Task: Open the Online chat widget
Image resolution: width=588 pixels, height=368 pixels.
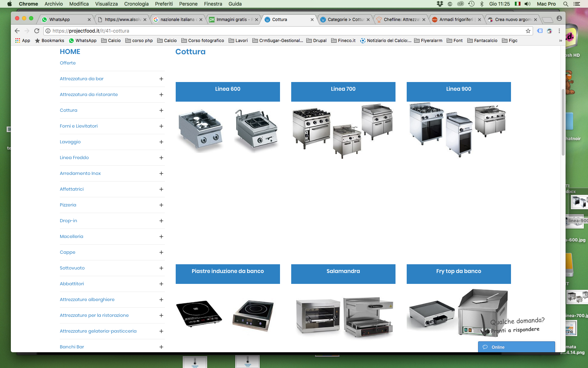Action: 517,347
